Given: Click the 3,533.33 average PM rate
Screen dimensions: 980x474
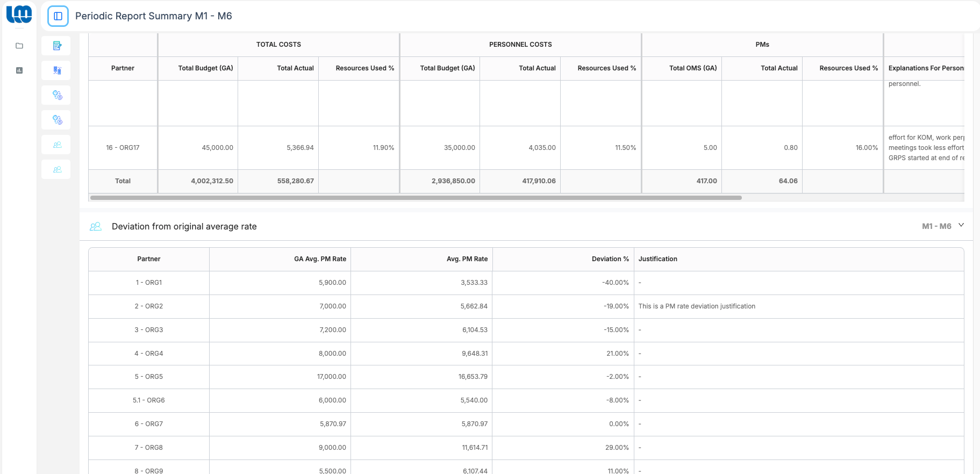Looking at the screenshot, I should (474, 283).
